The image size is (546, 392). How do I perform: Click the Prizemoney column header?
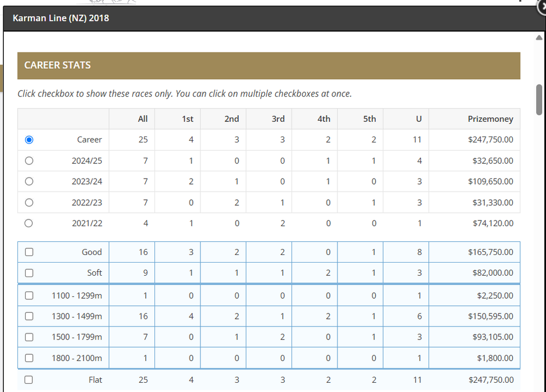coord(490,119)
